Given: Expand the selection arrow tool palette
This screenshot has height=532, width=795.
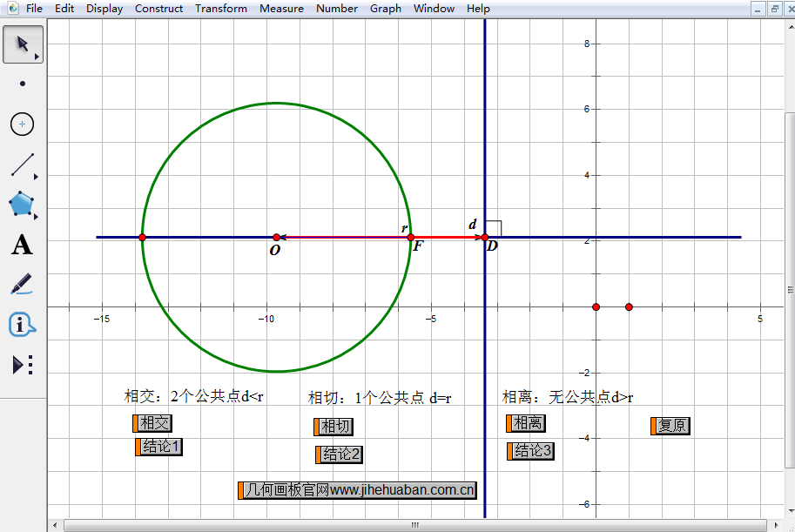Looking at the screenshot, I should click(35, 54).
